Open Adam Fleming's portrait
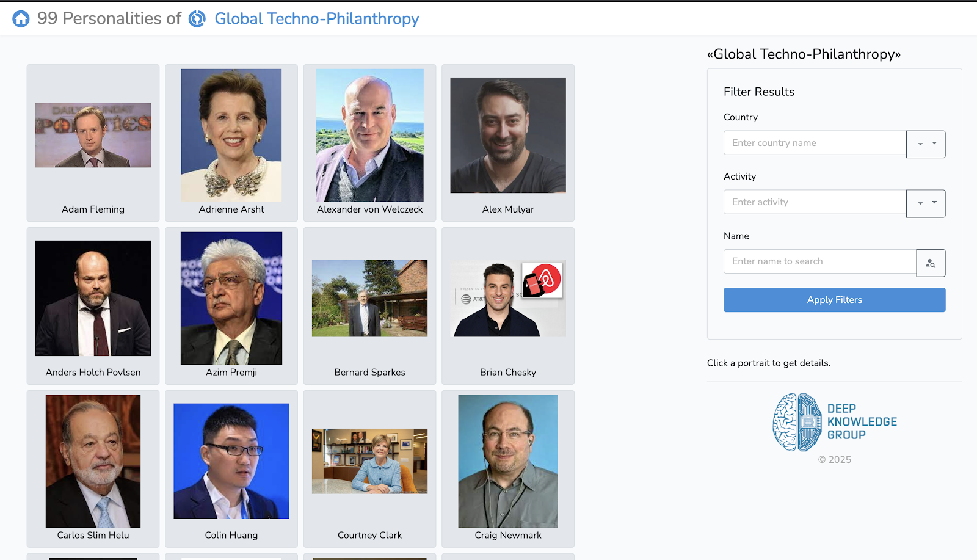This screenshot has height=560, width=977. tap(93, 136)
